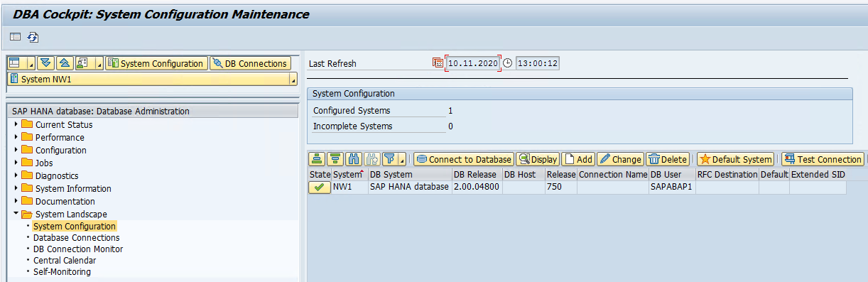Screen dimensions: 868x282
Task: Expand the Performance folder
Action: click(x=16, y=137)
